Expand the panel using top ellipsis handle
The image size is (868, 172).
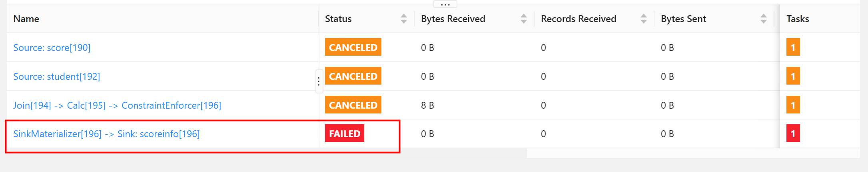pos(445,4)
